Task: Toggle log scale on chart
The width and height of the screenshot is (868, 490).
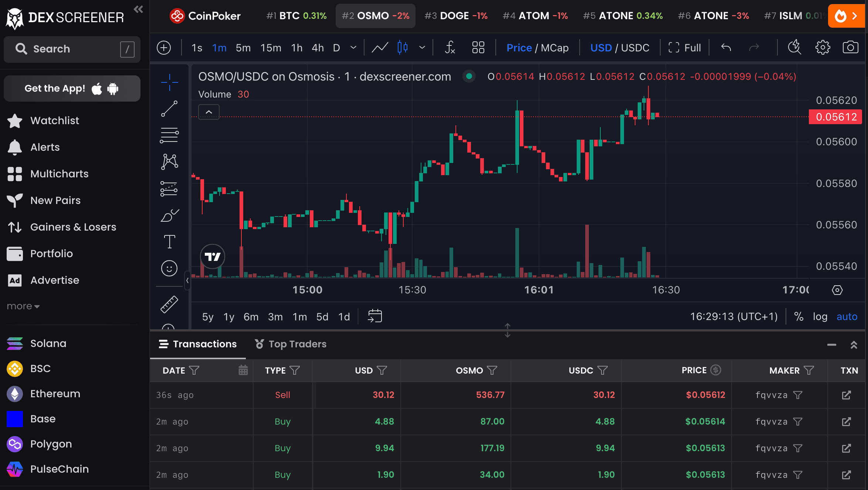Action: pyautogui.click(x=820, y=317)
